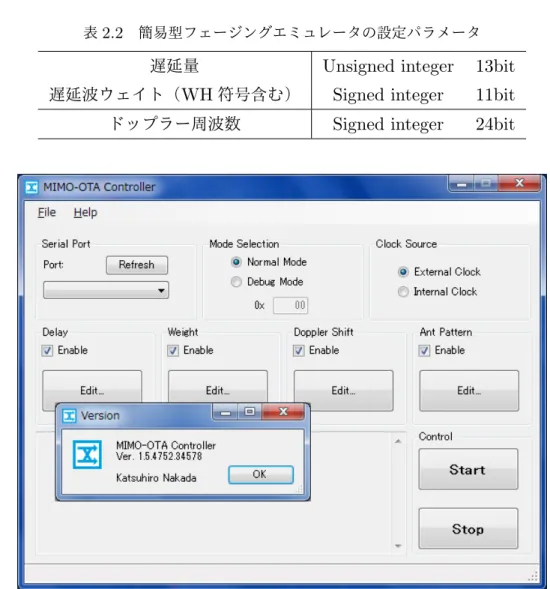The width and height of the screenshot is (550, 589).
Task: Click the Start control button
Action: (468, 469)
